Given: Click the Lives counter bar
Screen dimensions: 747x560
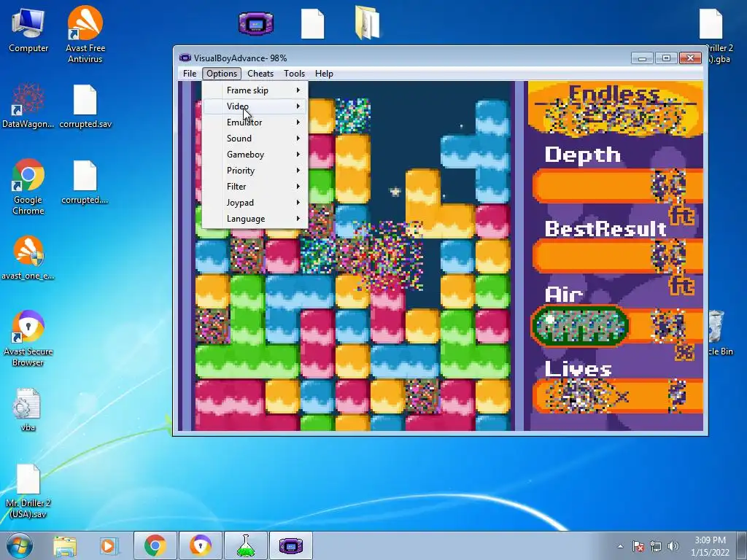Looking at the screenshot, I should pyautogui.click(x=617, y=396).
